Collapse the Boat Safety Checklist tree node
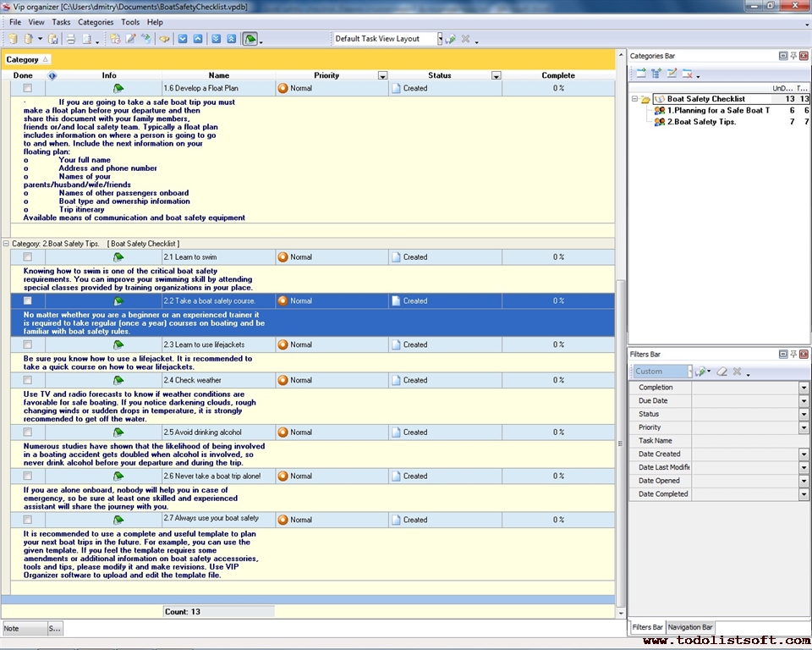 pyautogui.click(x=634, y=99)
